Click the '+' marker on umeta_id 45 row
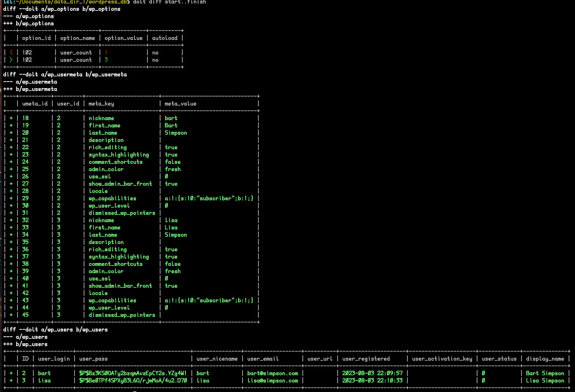 11,315
